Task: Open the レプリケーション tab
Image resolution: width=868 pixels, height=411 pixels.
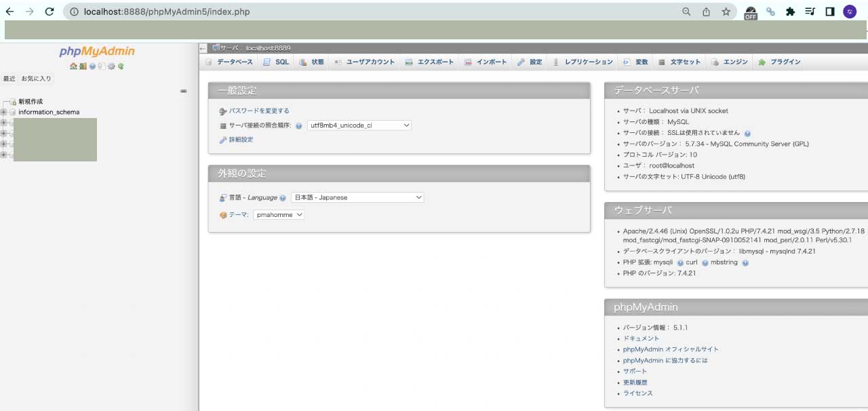Action: pyautogui.click(x=583, y=62)
